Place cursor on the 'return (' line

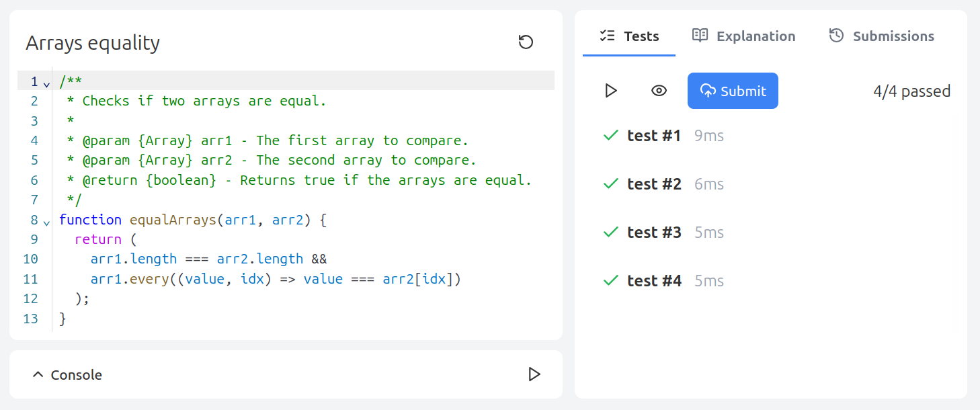click(106, 239)
